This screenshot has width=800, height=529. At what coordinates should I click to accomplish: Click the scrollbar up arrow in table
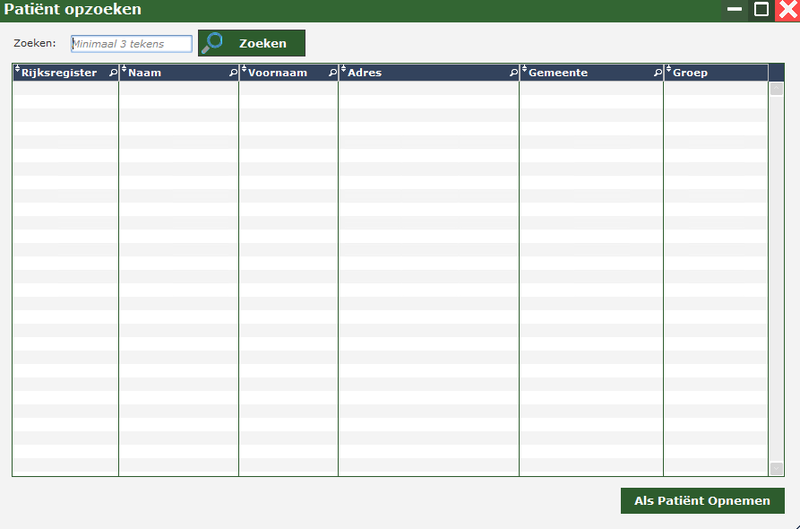click(x=776, y=89)
